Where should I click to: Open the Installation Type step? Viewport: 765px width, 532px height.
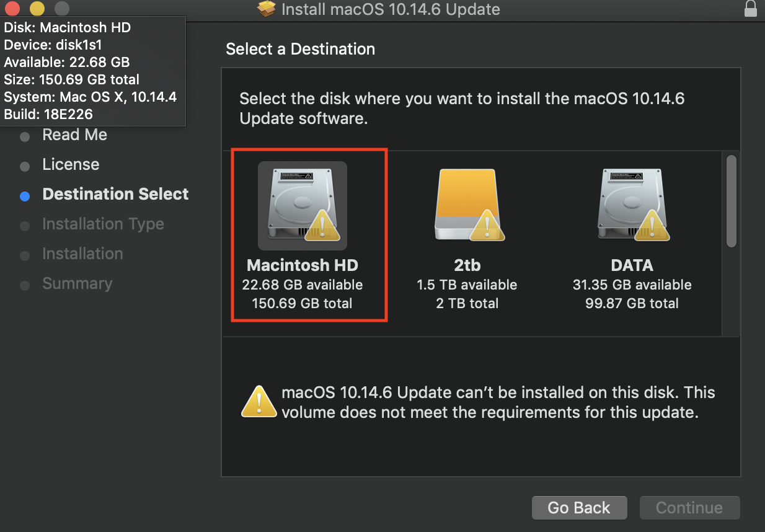pyautogui.click(x=103, y=224)
